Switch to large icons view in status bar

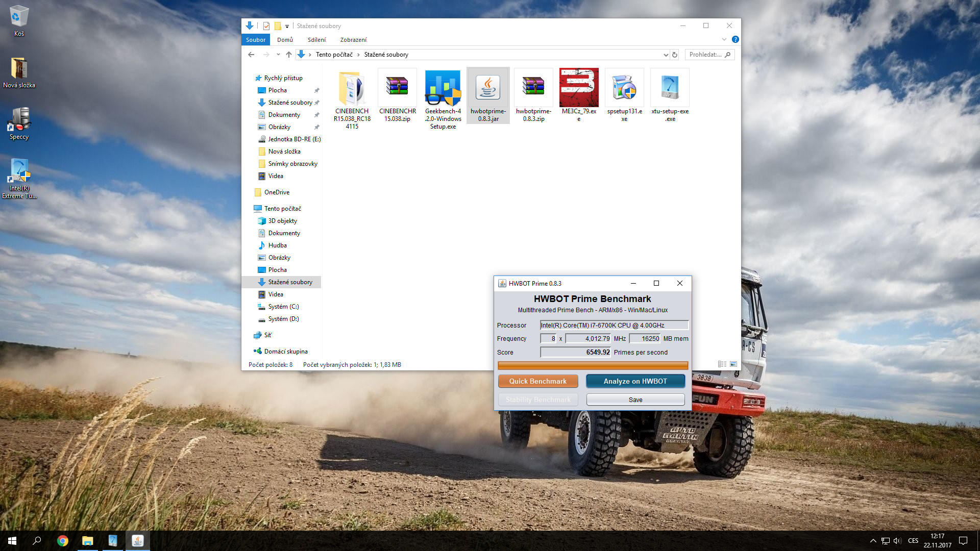click(733, 364)
